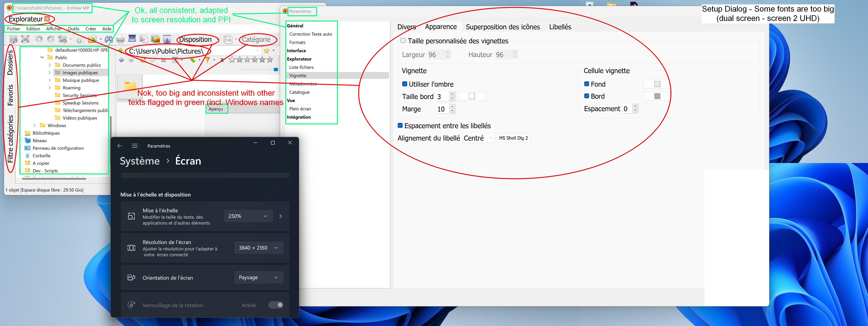Select Catalogue in settings list

coord(299,92)
